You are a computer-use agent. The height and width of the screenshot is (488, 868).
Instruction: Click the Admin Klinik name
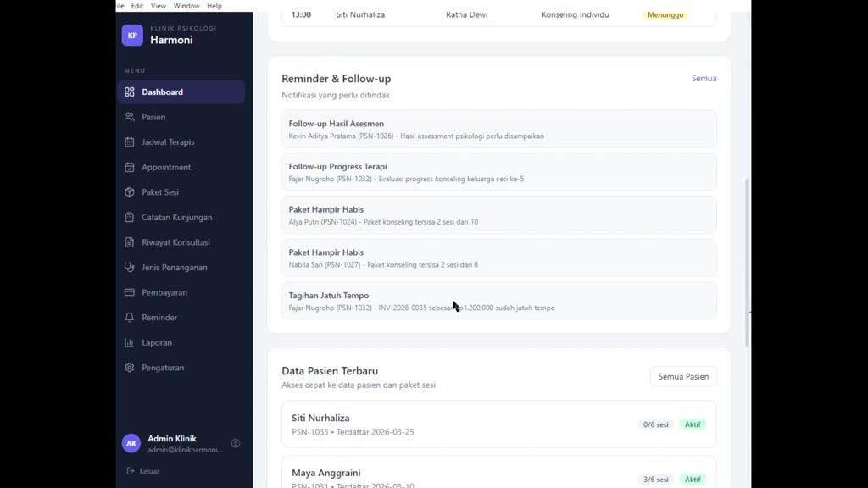172,438
